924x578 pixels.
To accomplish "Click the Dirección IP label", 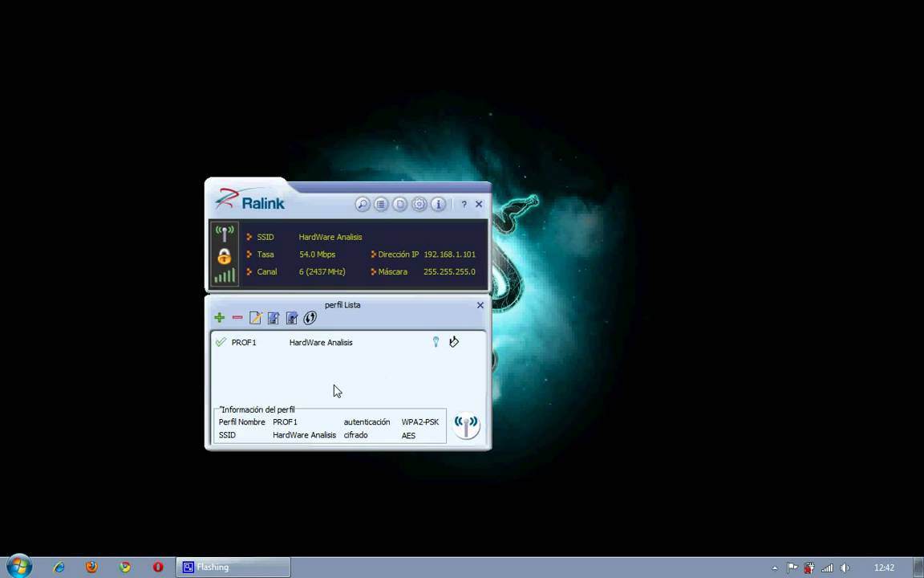I will (399, 254).
